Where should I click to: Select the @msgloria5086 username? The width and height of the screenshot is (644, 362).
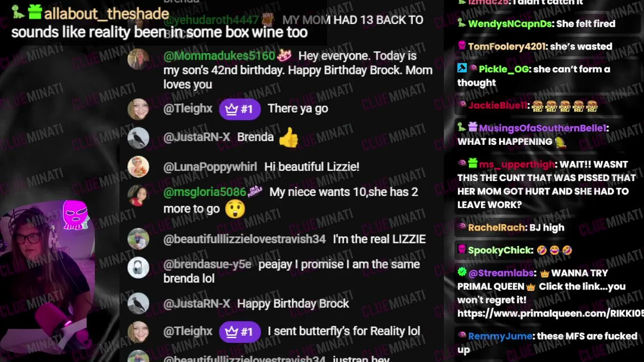coord(205,192)
